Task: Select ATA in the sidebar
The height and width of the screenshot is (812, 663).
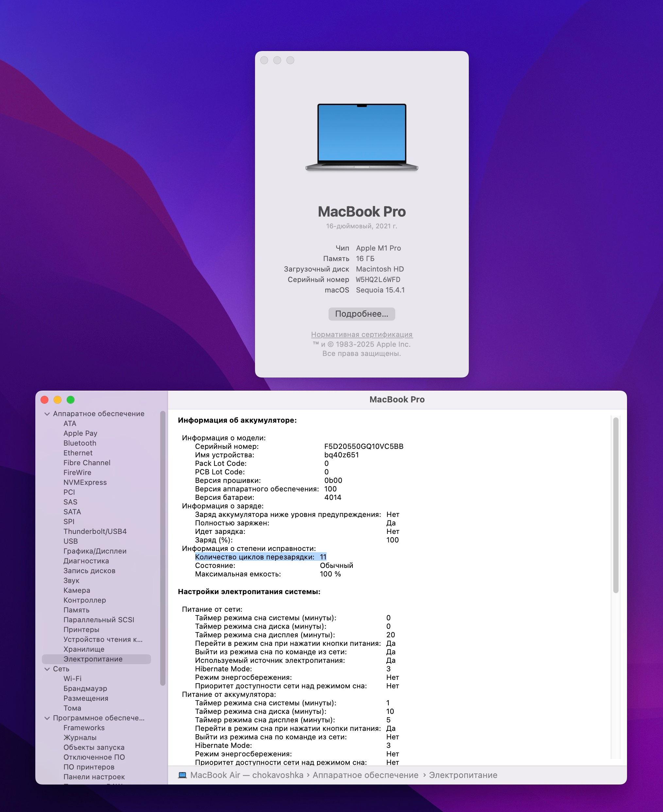Action: [70, 423]
